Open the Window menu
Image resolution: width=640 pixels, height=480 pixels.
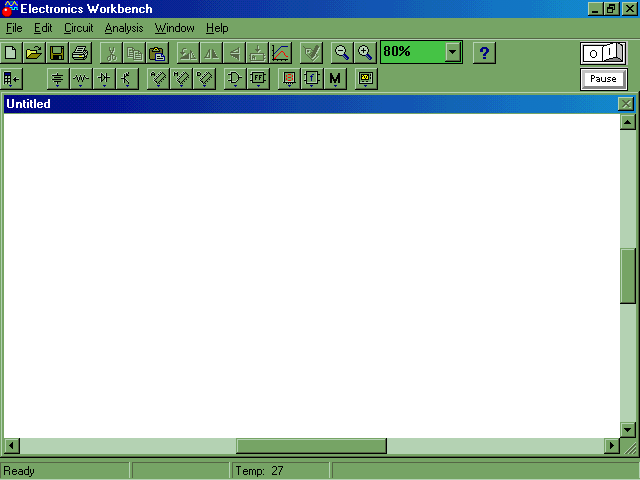tap(174, 28)
